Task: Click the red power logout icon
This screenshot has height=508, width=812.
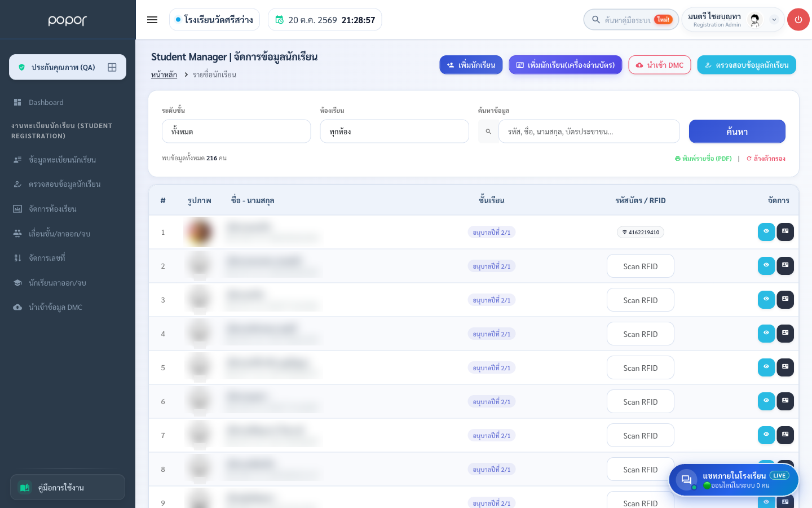Action: [798, 20]
